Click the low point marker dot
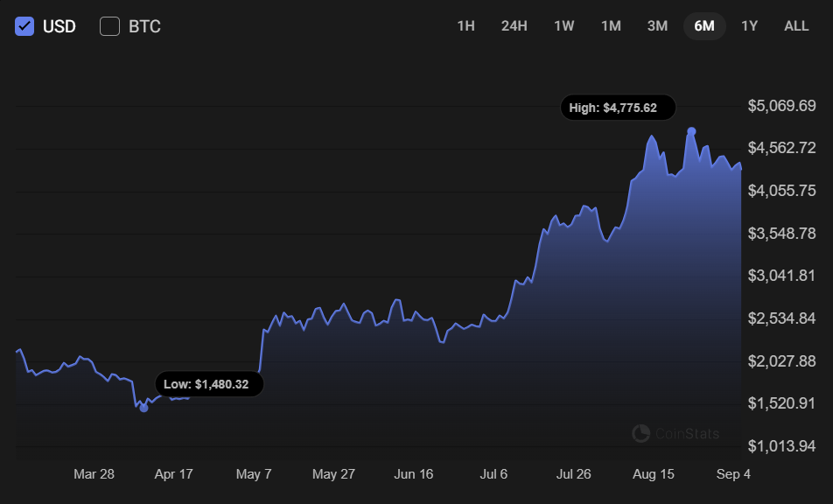This screenshot has width=833, height=504. coord(144,408)
